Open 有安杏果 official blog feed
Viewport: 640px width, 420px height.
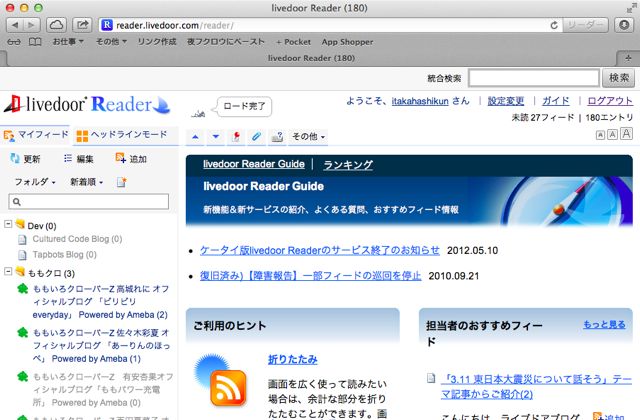[x=103, y=390]
